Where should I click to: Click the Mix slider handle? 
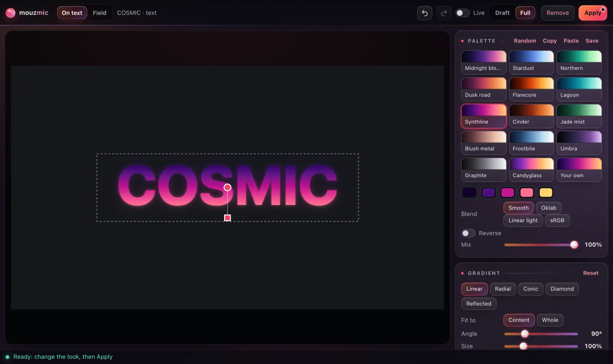[x=574, y=245]
